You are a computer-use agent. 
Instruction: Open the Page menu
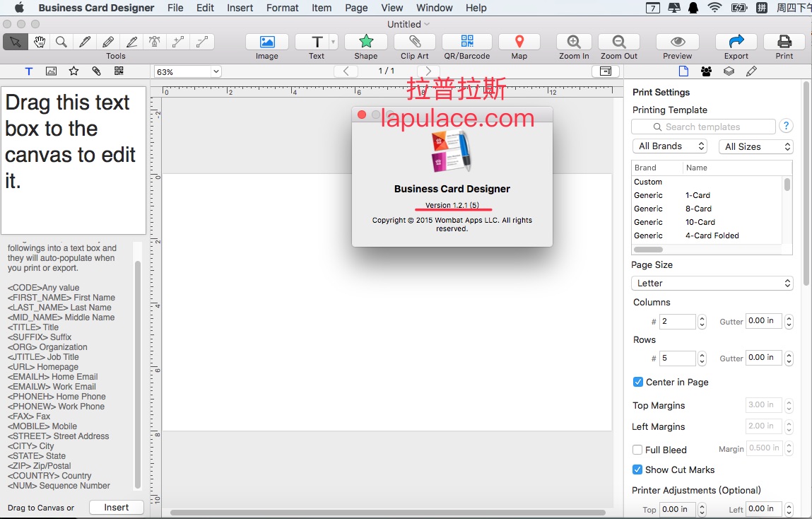click(356, 8)
